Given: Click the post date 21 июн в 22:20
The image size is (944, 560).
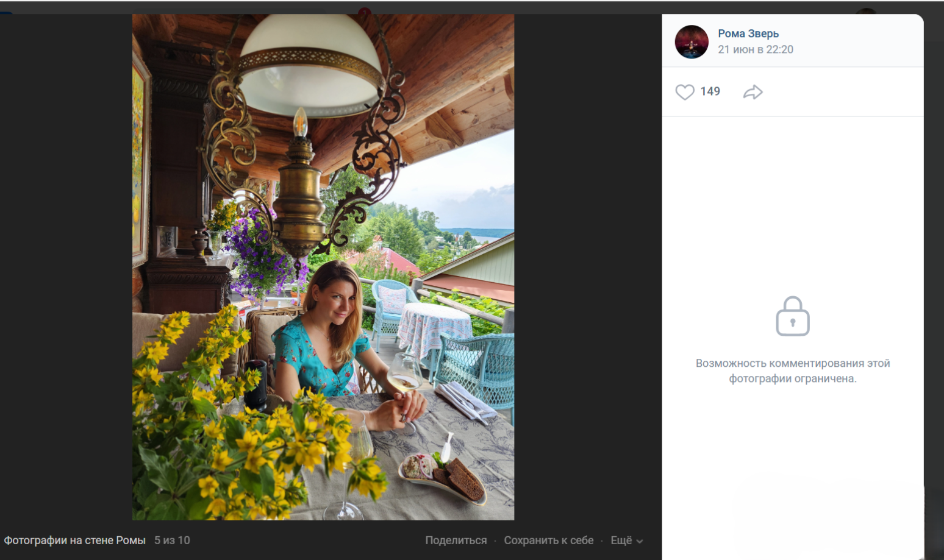Looking at the screenshot, I should coord(756,49).
